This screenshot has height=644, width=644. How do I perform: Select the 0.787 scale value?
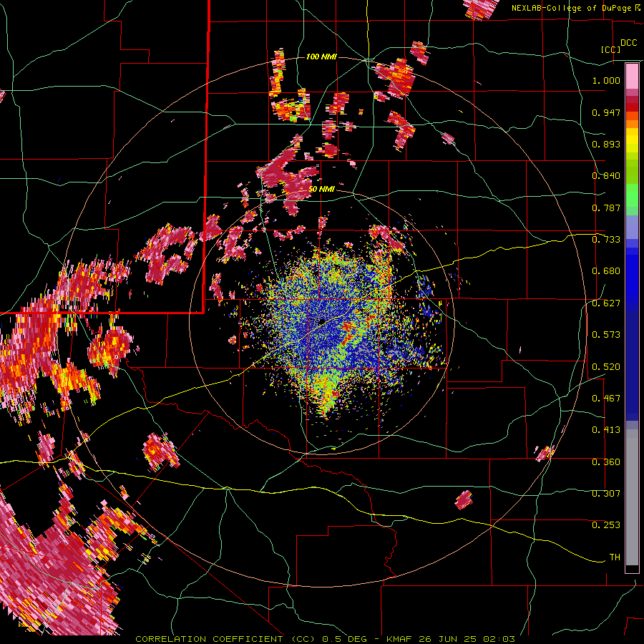pyautogui.click(x=606, y=208)
